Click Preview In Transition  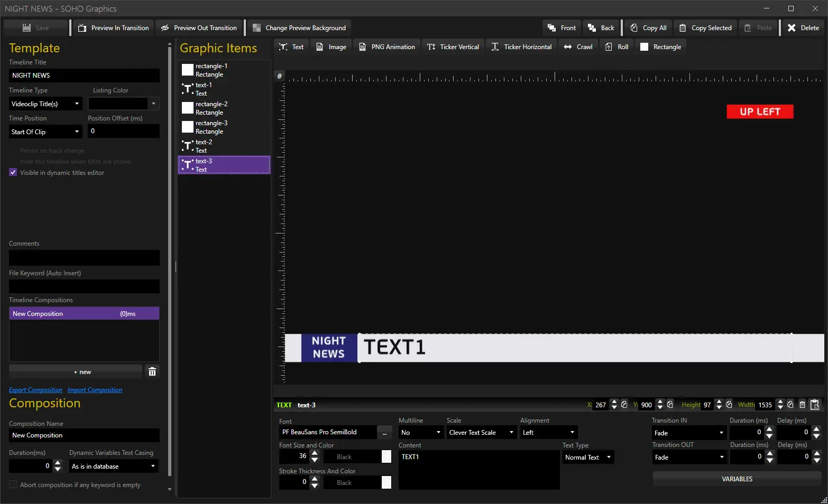(114, 28)
